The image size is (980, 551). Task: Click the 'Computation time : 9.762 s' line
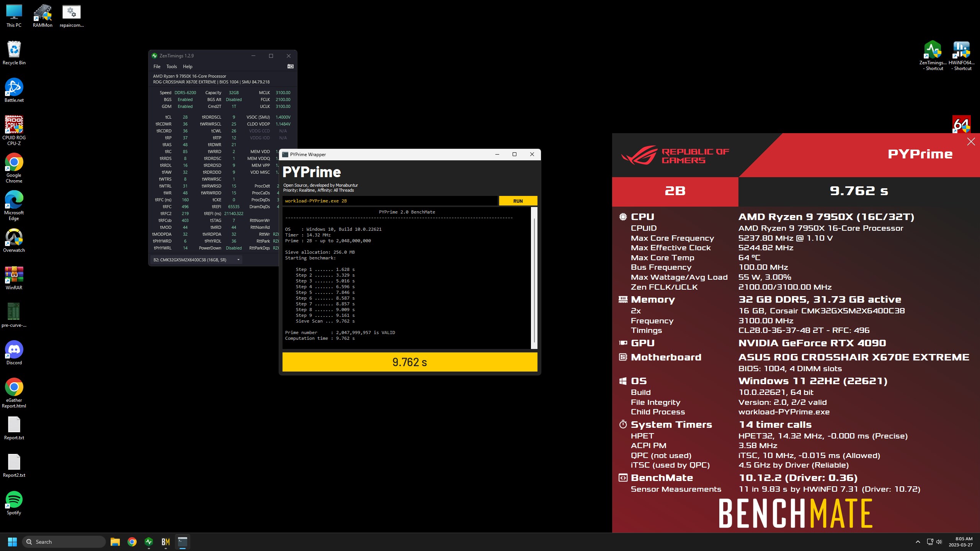[x=320, y=338]
